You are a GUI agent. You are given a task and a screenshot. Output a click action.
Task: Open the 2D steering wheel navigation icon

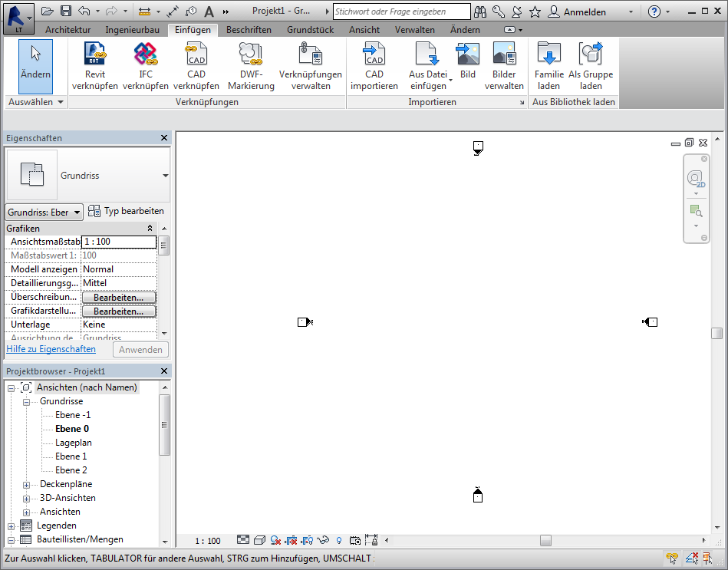(x=696, y=179)
